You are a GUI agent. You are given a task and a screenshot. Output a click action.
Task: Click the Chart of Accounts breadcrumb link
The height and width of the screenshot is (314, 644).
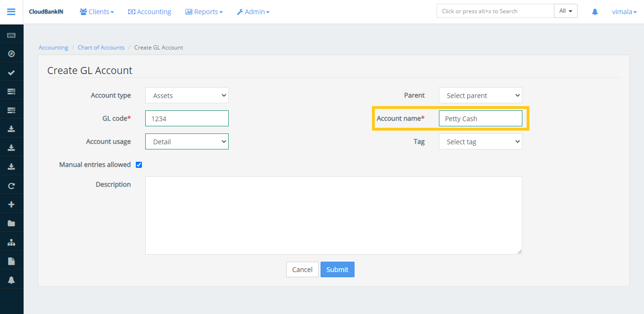[101, 47]
